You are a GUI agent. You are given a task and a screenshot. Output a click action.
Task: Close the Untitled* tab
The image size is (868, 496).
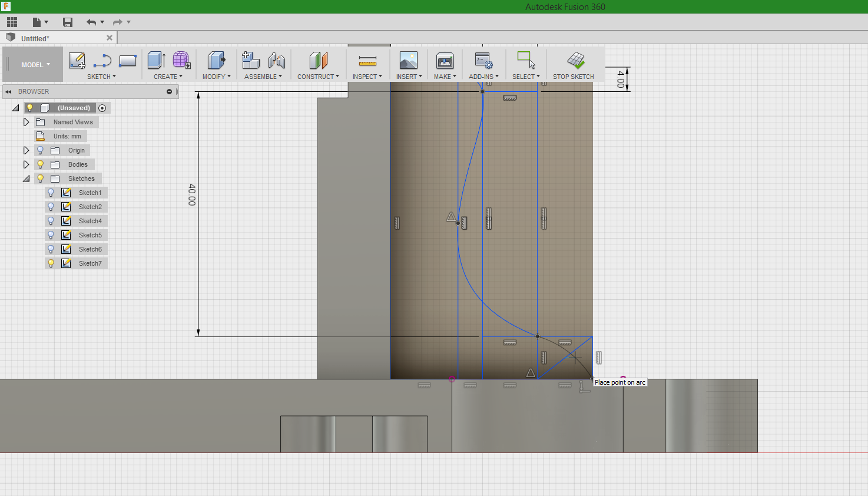click(x=109, y=38)
